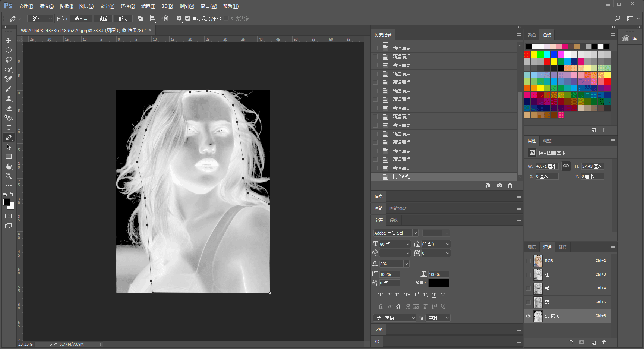The width and height of the screenshot is (644, 349).
Task: Toggle 自动添加/删除 checkbox
Action: coord(187,18)
